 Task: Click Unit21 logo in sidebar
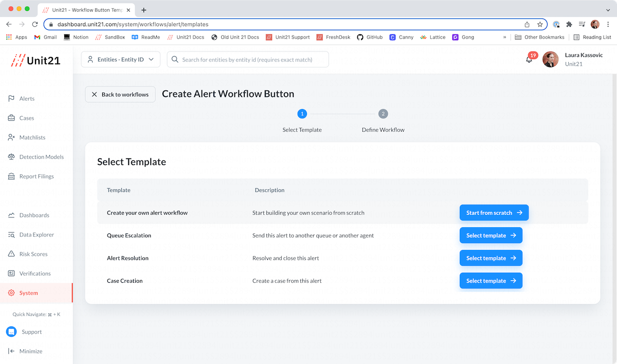pyautogui.click(x=35, y=60)
